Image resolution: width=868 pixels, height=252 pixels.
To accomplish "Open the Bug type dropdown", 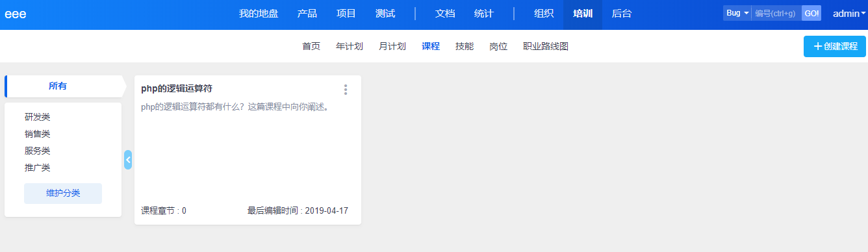I will [x=737, y=13].
